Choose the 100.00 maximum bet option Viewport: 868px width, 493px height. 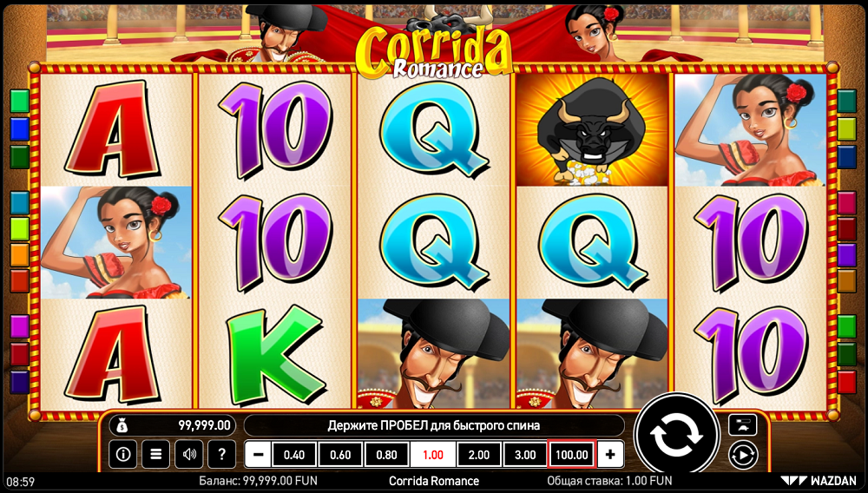(572, 455)
